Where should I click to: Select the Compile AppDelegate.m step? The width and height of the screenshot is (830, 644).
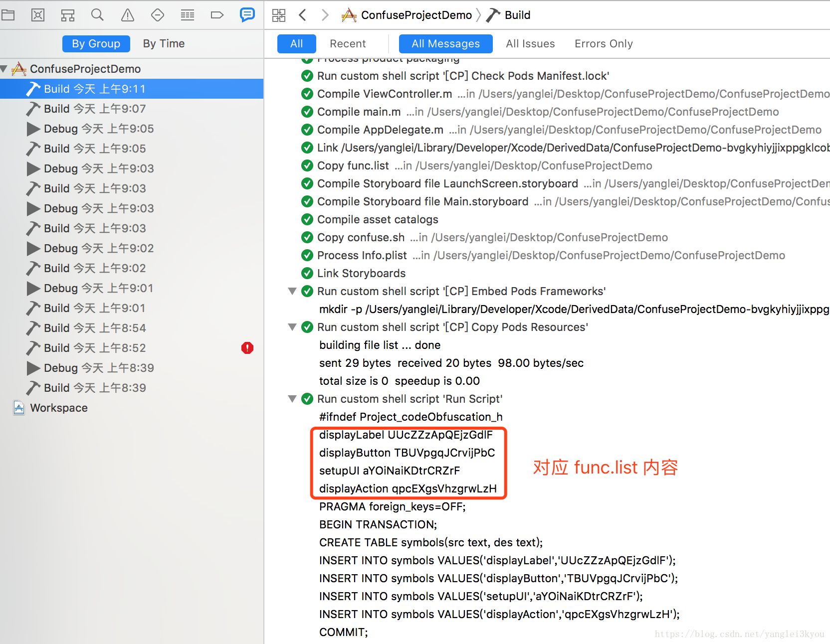point(547,130)
